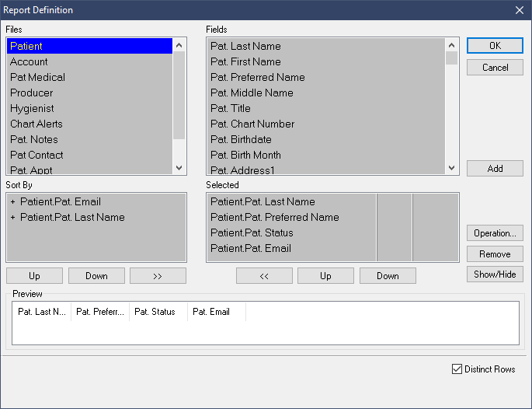Click the >> button under Sort By
Viewport: 532px width, 409px height.
[158, 276]
